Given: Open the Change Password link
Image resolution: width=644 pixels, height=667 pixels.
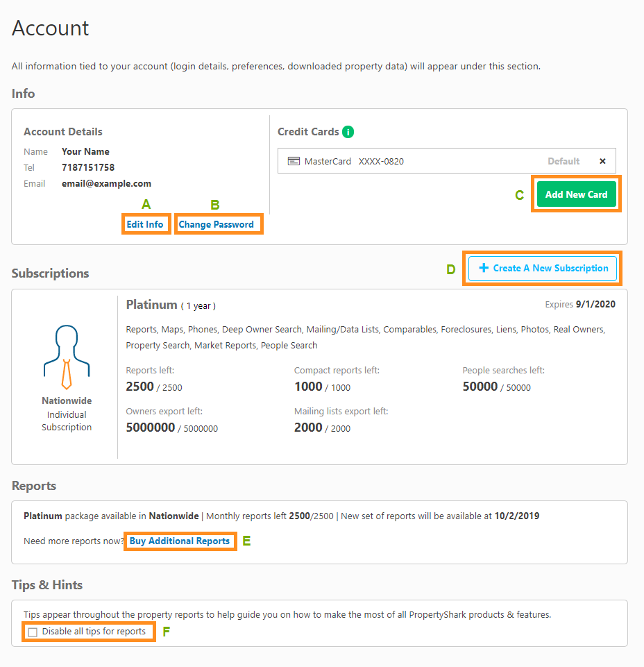Looking at the screenshot, I should click(216, 224).
